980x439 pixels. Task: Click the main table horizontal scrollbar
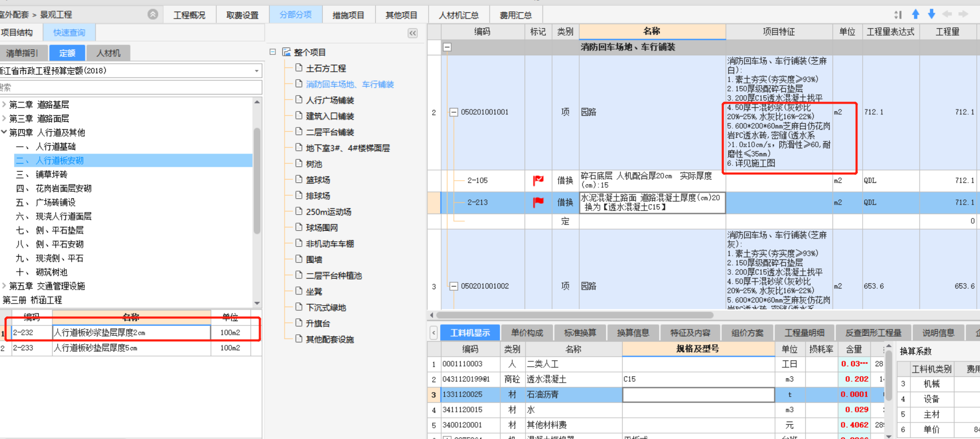(575, 315)
